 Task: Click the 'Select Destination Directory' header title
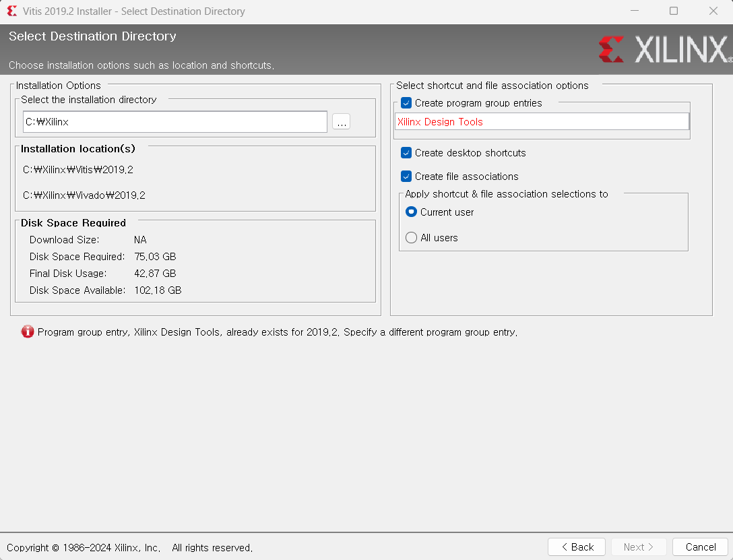point(92,36)
